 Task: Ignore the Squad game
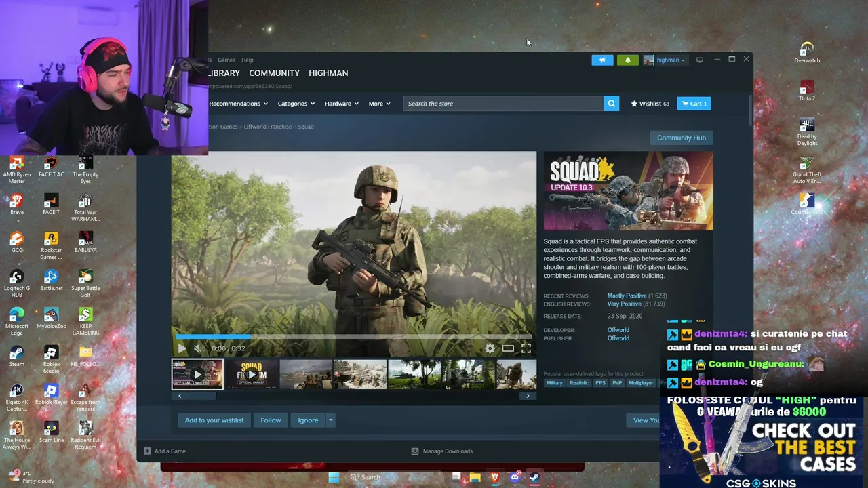tap(308, 420)
